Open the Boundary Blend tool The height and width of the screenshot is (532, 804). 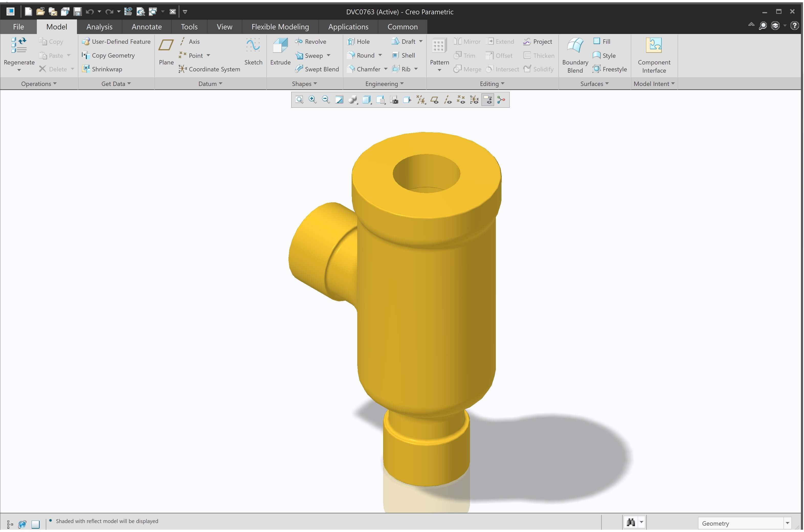tap(575, 55)
